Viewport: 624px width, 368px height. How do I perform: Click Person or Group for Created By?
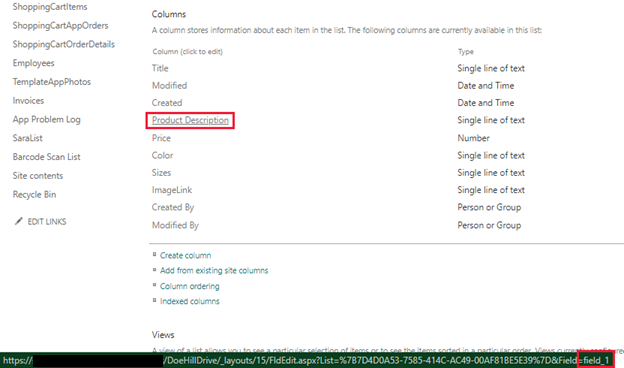489,207
